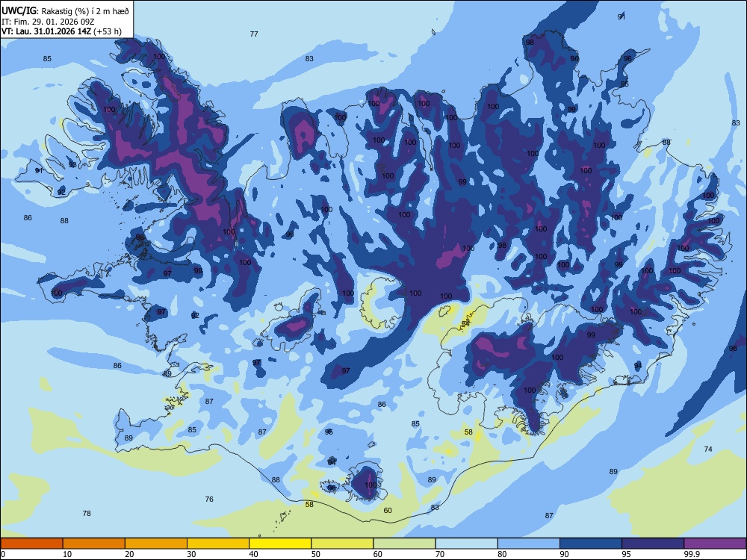Viewport: 747px width, 560px height.
Task: Click the '80' tick label on the legend
Action: [502, 554]
